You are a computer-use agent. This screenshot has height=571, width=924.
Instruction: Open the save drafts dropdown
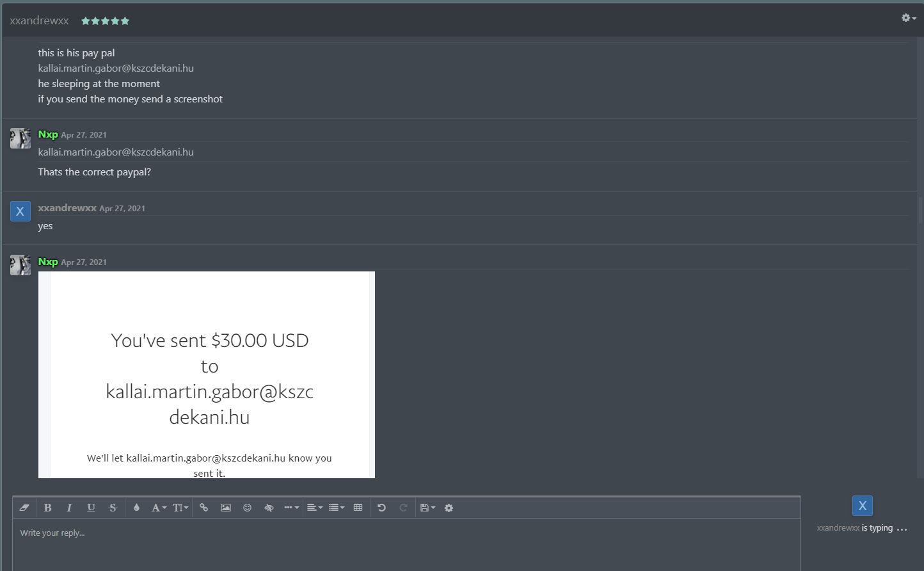(427, 508)
